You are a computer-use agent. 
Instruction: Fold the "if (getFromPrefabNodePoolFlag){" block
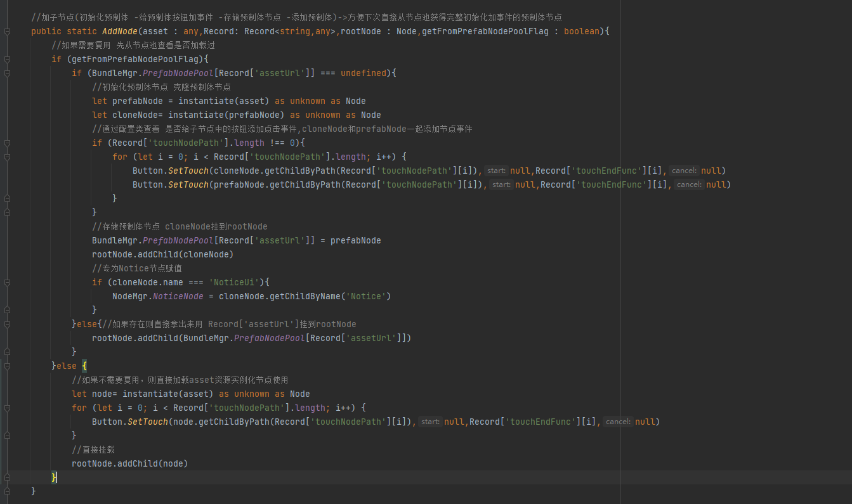[7, 59]
